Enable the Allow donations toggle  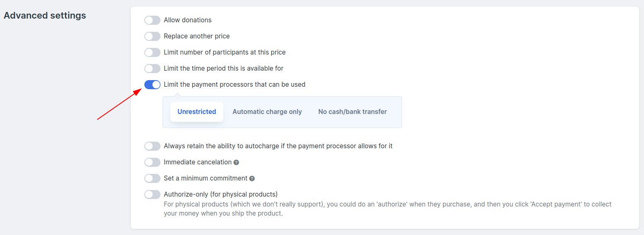pyautogui.click(x=152, y=20)
